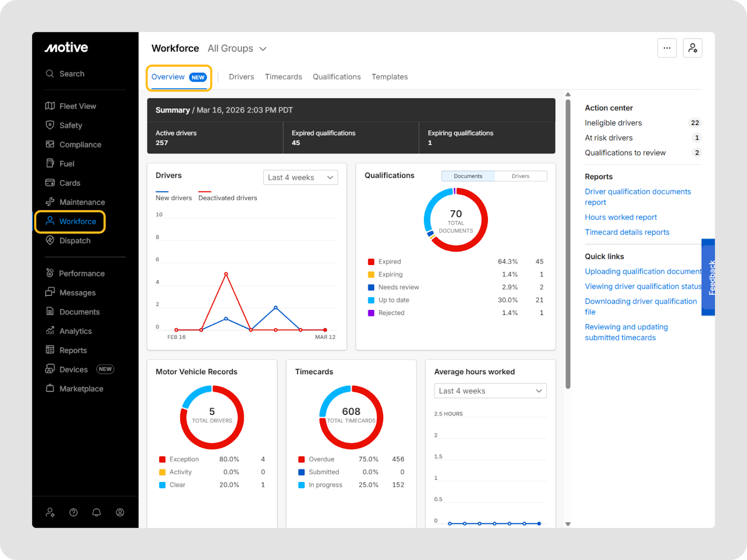Click the user profile icon in sidebar footer

click(x=120, y=512)
